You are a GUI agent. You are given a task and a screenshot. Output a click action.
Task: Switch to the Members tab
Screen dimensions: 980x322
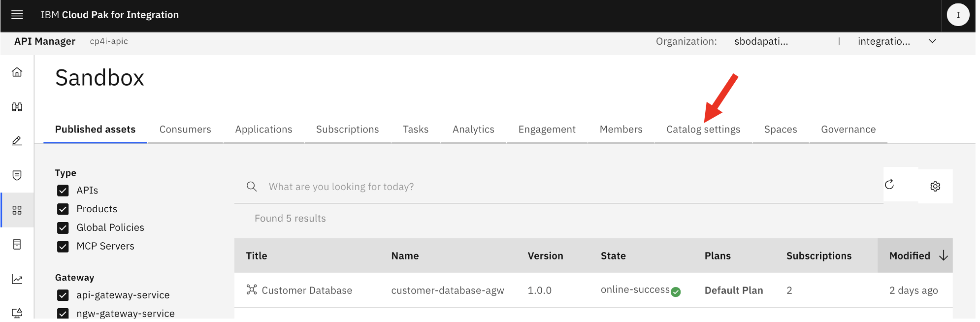pos(621,129)
